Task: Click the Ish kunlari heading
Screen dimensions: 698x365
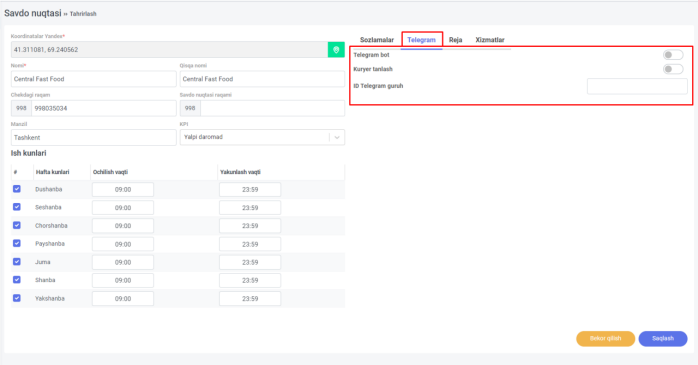Action: (x=28, y=153)
